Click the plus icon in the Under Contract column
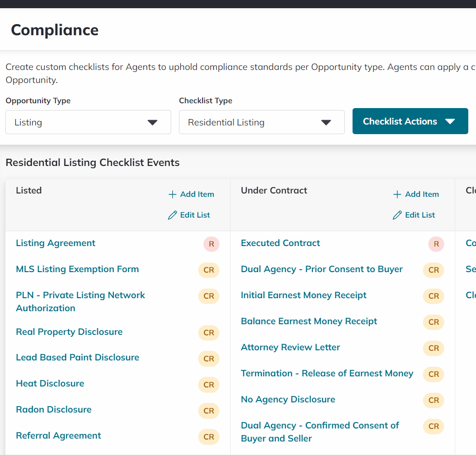 pos(397,194)
